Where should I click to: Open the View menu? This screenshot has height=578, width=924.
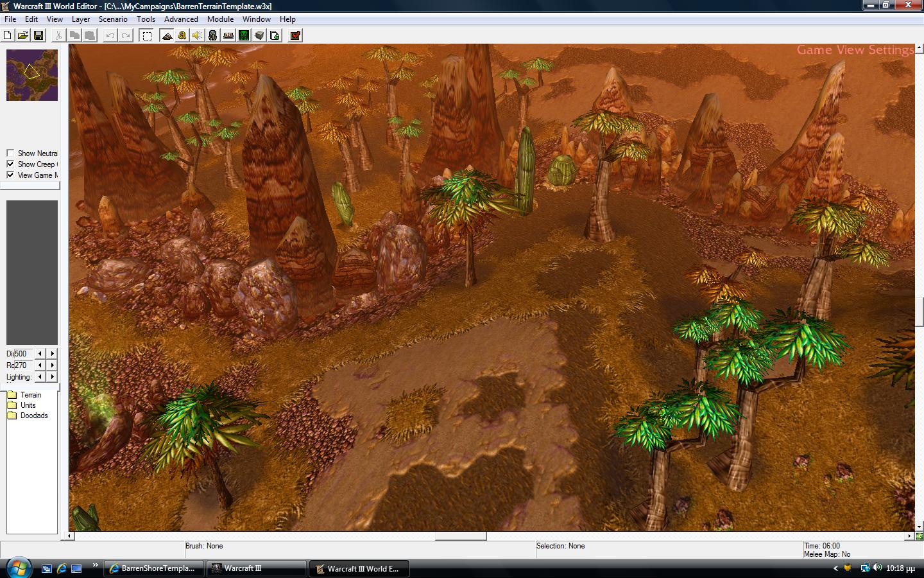coord(55,19)
